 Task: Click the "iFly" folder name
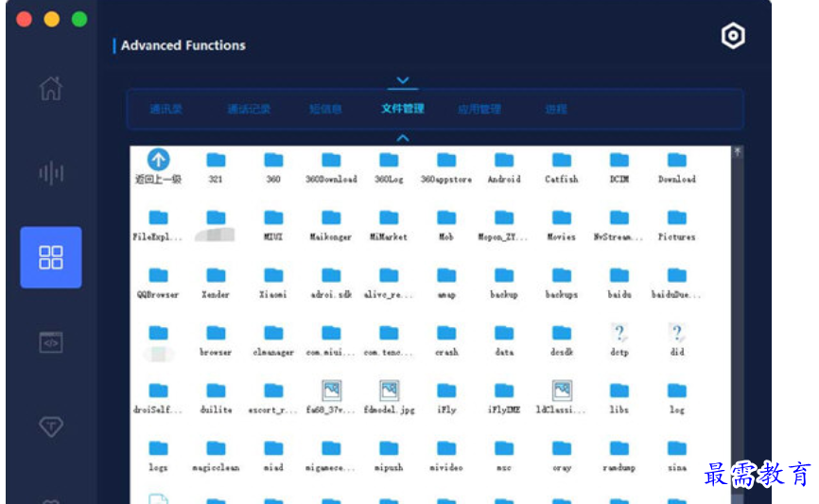(x=446, y=410)
